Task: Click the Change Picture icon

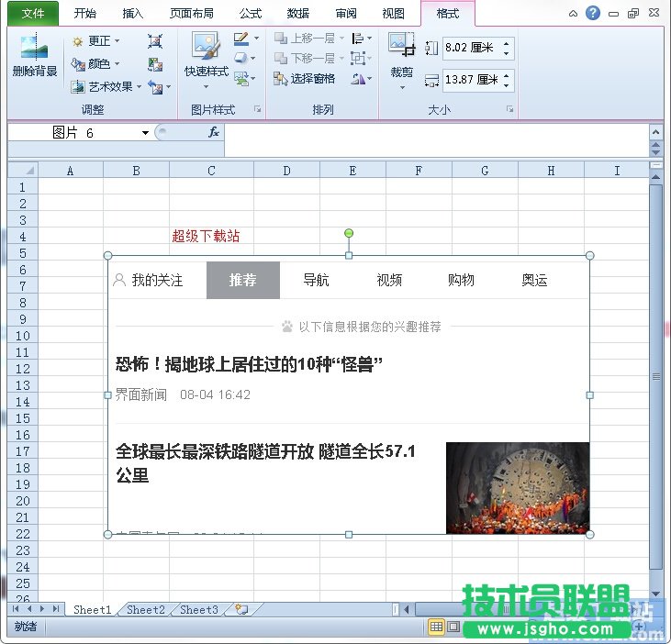Action: pos(155,64)
